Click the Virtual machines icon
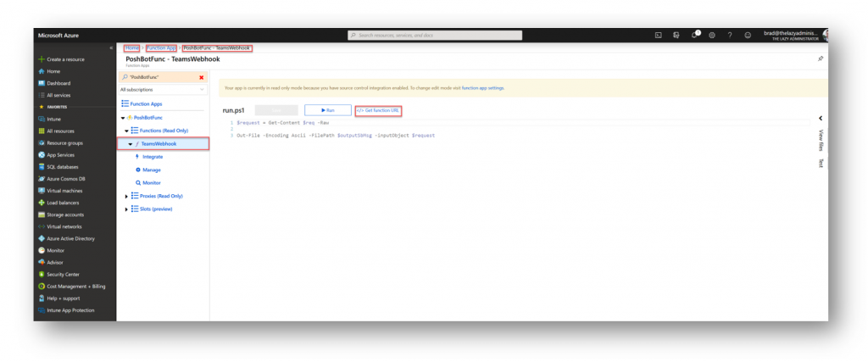 (x=41, y=191)
